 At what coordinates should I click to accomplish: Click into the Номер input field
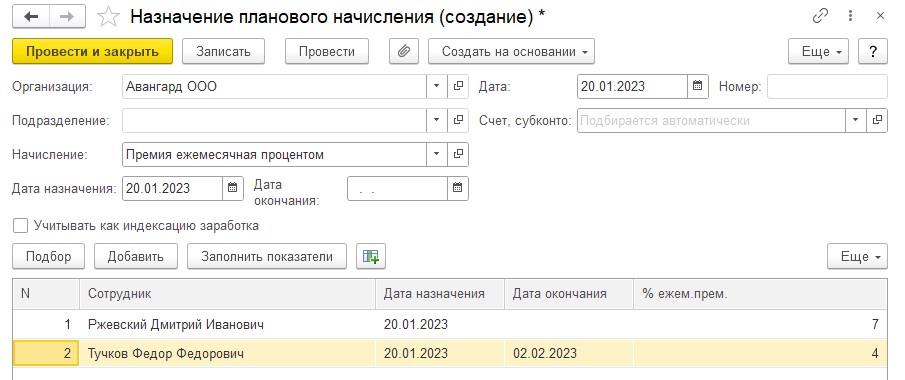coord(827,87)
